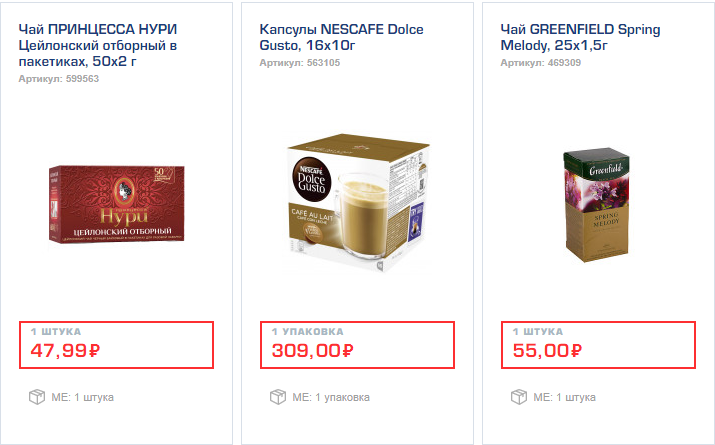
Task: Click the package icon next to МЕ: 1 упаковка
Action: 278,397
